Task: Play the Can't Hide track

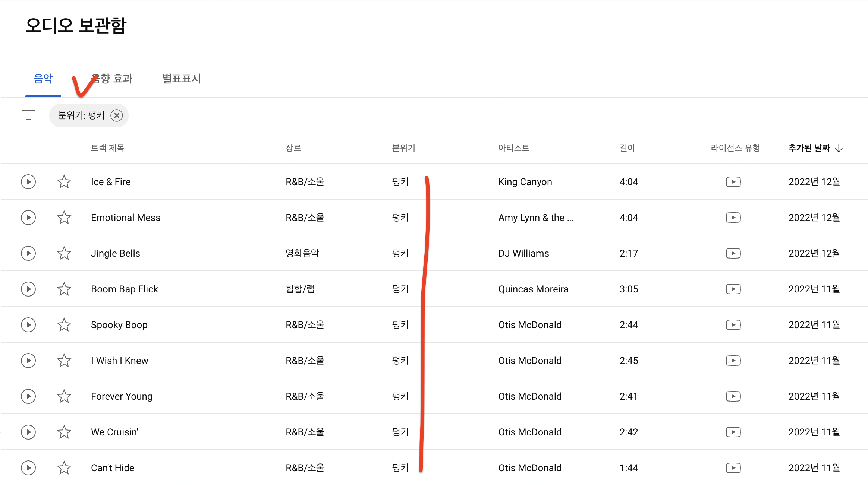Action: [x=28, y=468]
